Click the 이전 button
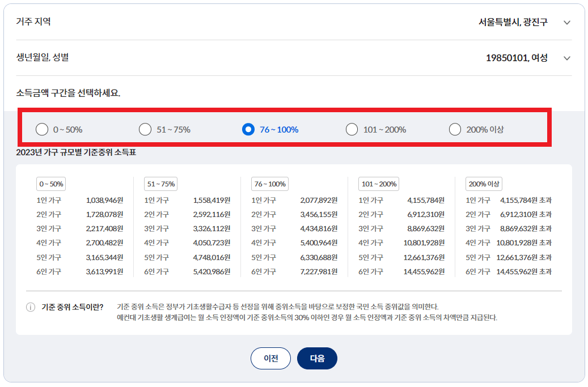The height and width of the screenshot is (387, 588). pos(270,358)
